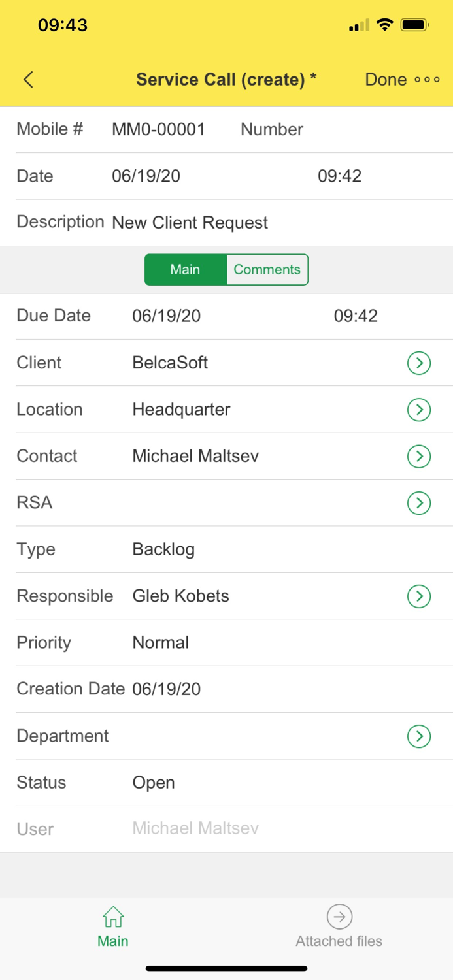Tap the Responsible row chevron to change assignee

(419, 596)
